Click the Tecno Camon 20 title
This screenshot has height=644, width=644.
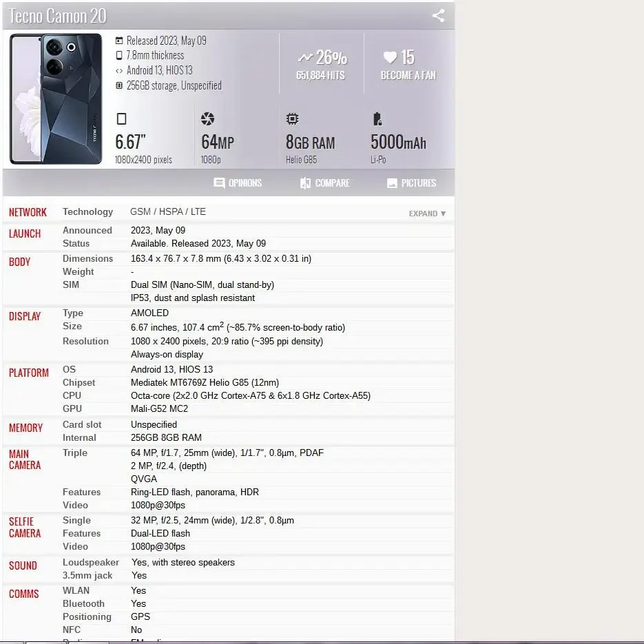(57, 17)
